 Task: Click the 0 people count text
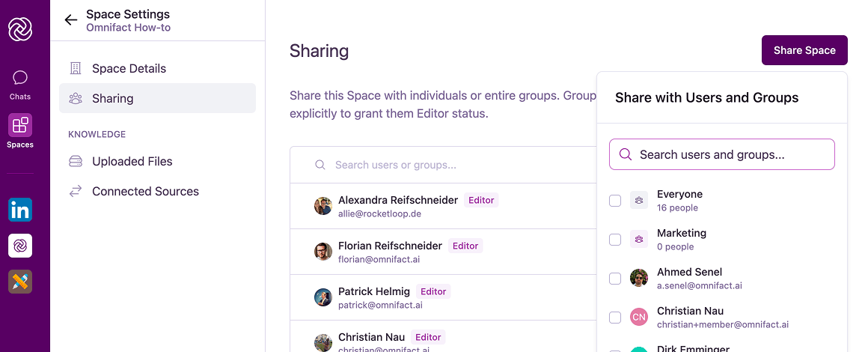click(x=676, y=246)
